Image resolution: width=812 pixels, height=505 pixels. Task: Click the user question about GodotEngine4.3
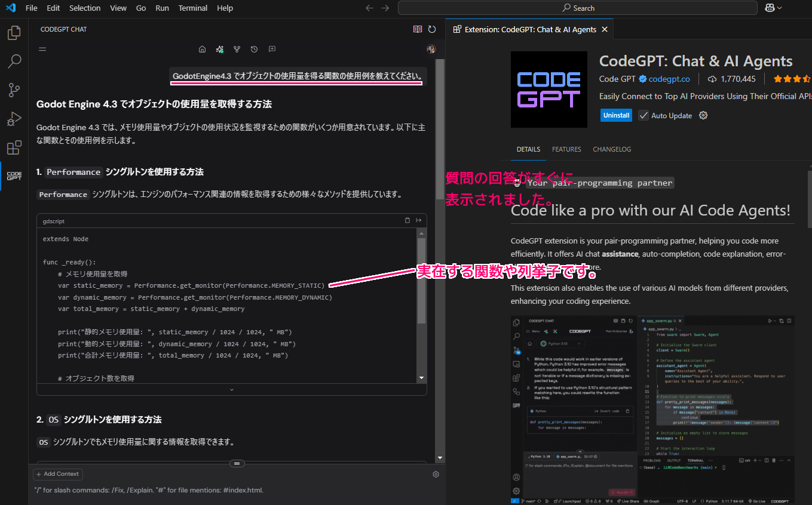298,76
